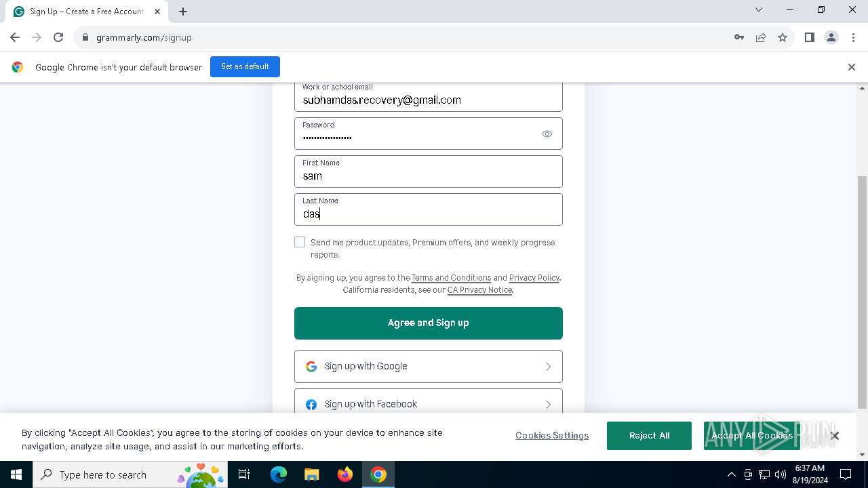This screenshot has height=488, width=868.
Task: Focus the First Name field
Action: point(429,171)
